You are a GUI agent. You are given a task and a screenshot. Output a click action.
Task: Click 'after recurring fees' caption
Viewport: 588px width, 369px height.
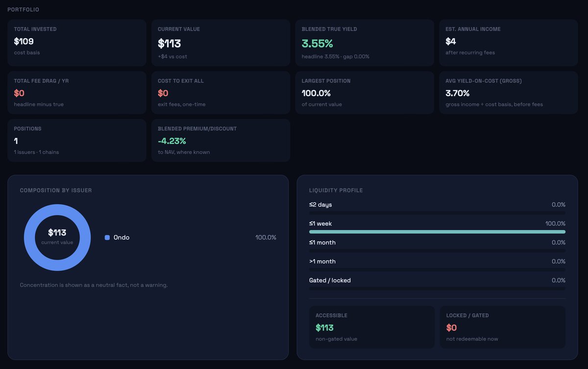[470, 52]
